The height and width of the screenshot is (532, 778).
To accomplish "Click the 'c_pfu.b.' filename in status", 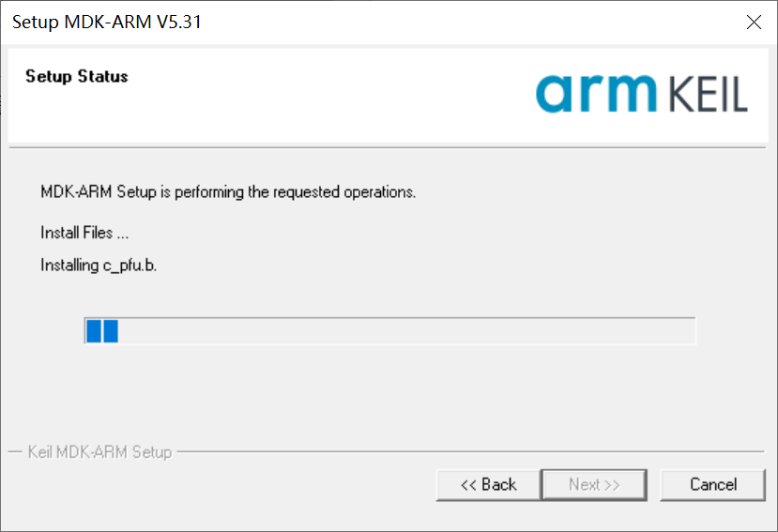I will point(130,266).
